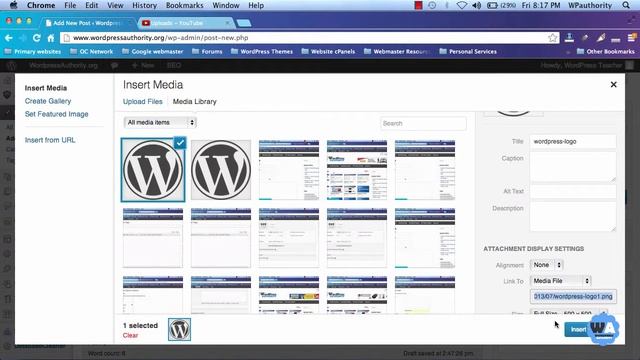This screenshot has height=360, width=640.
Task: Select Insert Media in sidebar
Action: click(46, 88)
